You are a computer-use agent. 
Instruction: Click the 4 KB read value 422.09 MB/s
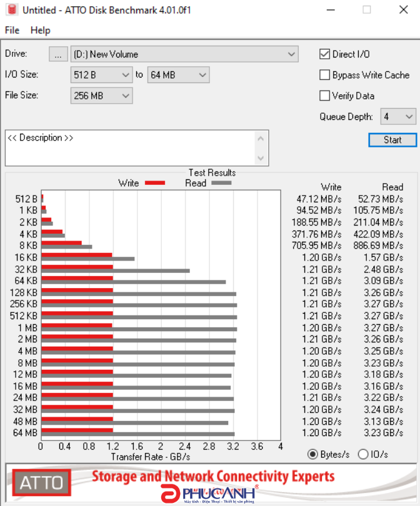[378, 234]
